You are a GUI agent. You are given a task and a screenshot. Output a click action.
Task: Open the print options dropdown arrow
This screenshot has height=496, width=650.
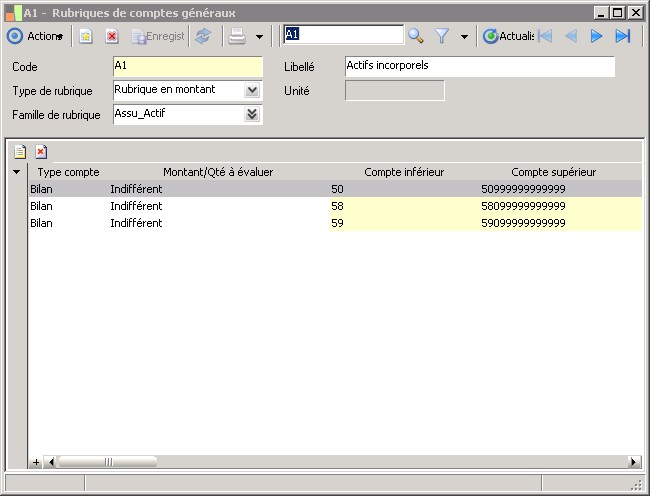coord(259,36)
